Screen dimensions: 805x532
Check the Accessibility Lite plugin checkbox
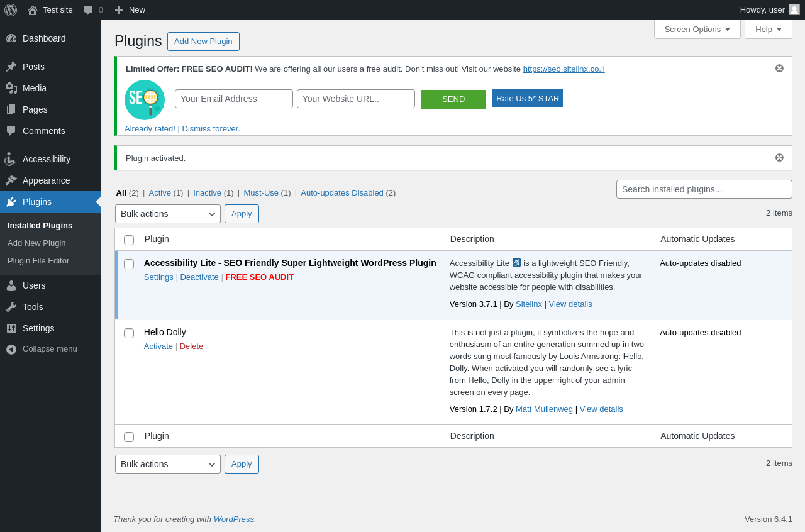pyautogui.click(x=129, y=264)
